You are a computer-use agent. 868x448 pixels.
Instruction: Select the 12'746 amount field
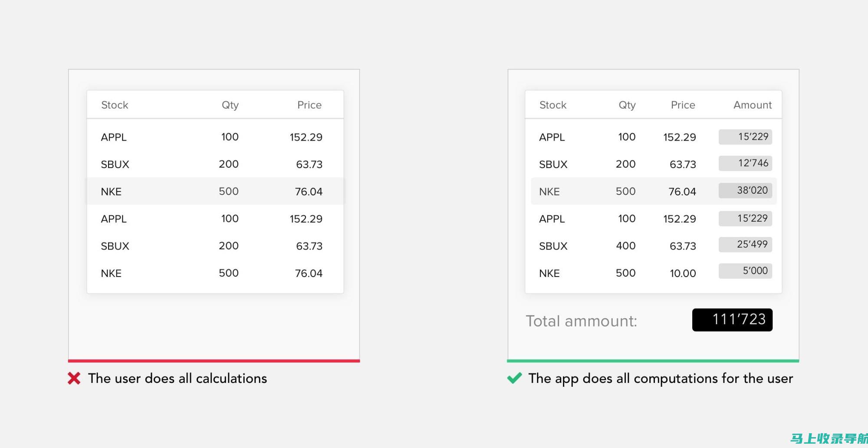pyautogui.click(x=745, y=163)
